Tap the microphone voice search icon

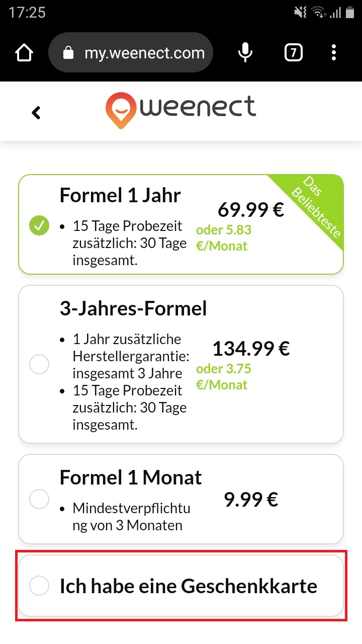(245, 53)
